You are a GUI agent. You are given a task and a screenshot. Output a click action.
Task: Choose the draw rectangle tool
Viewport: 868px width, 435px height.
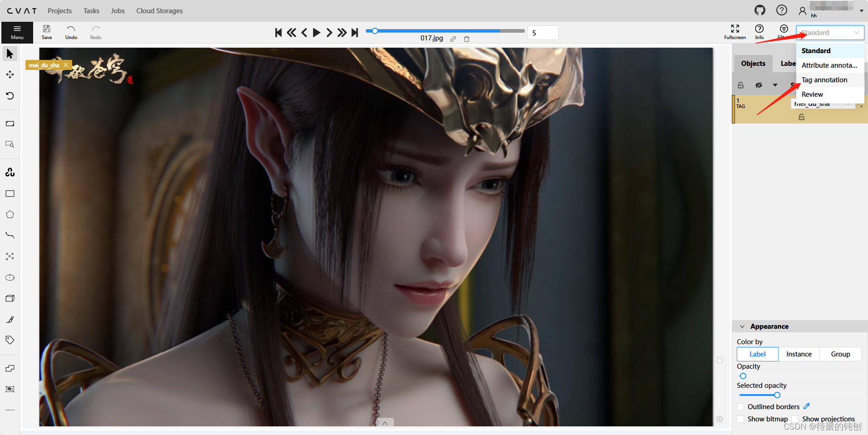click(x=10, y=193)
